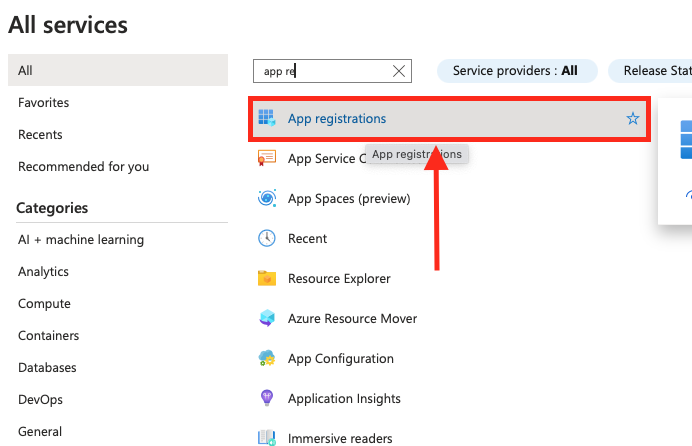Open the Immersive readers book icon

(x=267, y=438)
